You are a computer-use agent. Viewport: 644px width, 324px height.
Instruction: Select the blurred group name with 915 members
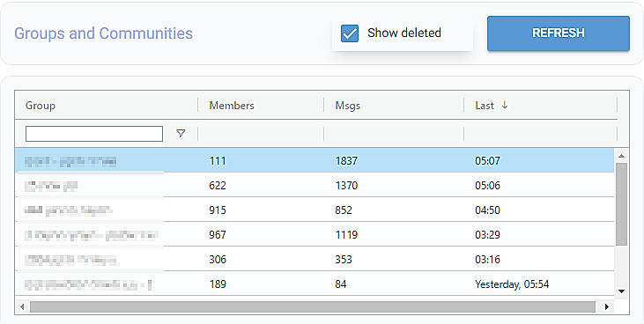coord(68,210)
